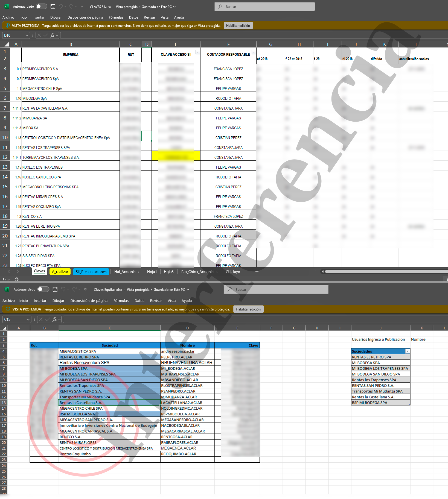Click Undo arrow in Claves Equifax window
The image size is (448, 499).
tap(63, 289)
